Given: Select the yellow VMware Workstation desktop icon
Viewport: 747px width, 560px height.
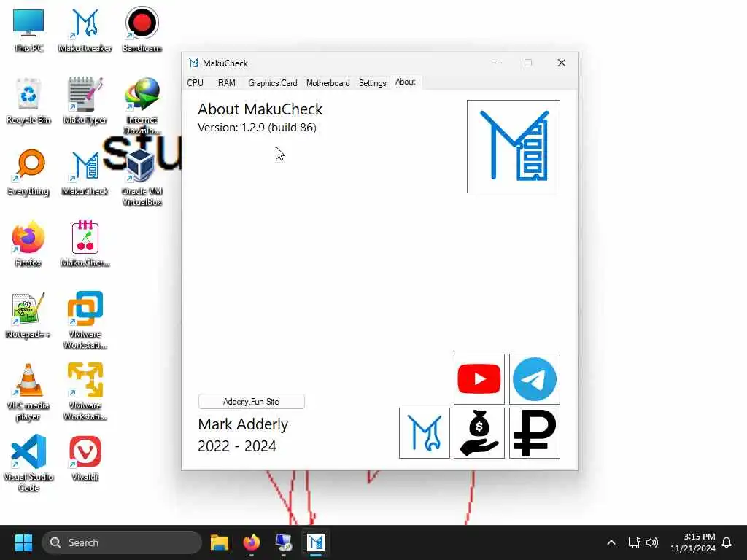Looking at the screenshot, I should [x=85, y=392].
